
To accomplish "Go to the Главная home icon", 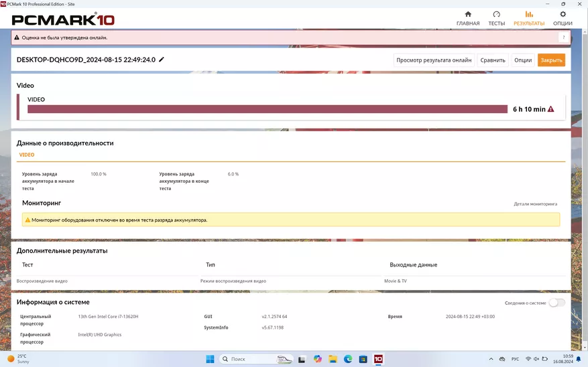I will coord(468,14).
